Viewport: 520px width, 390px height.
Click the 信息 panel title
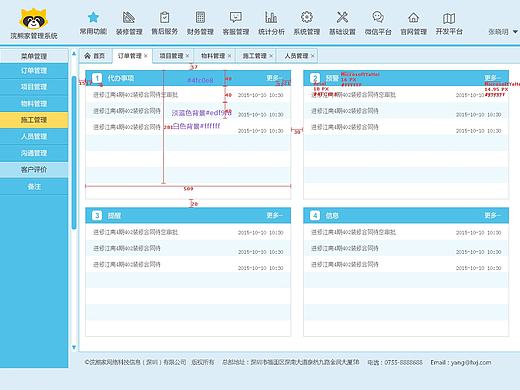point(332,216)
